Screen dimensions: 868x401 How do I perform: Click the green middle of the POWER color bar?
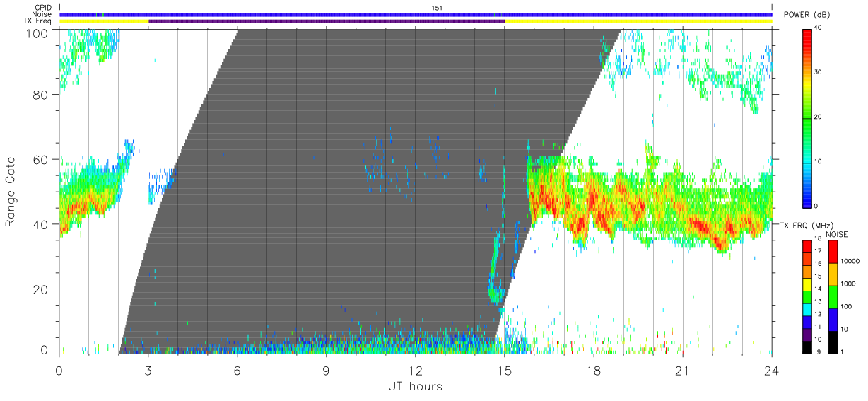[x=807, y=120]
